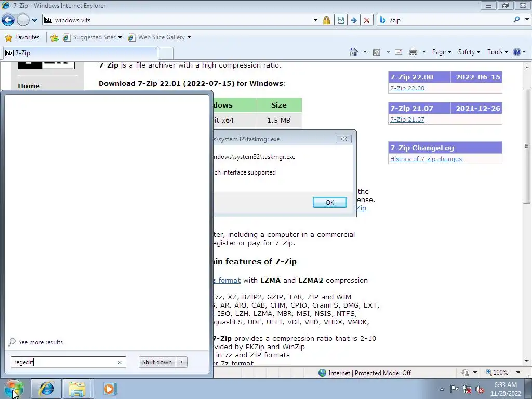Screen dimensions: 532x399
Task: Click the Windows Start orb
Action: coord(14,389)
